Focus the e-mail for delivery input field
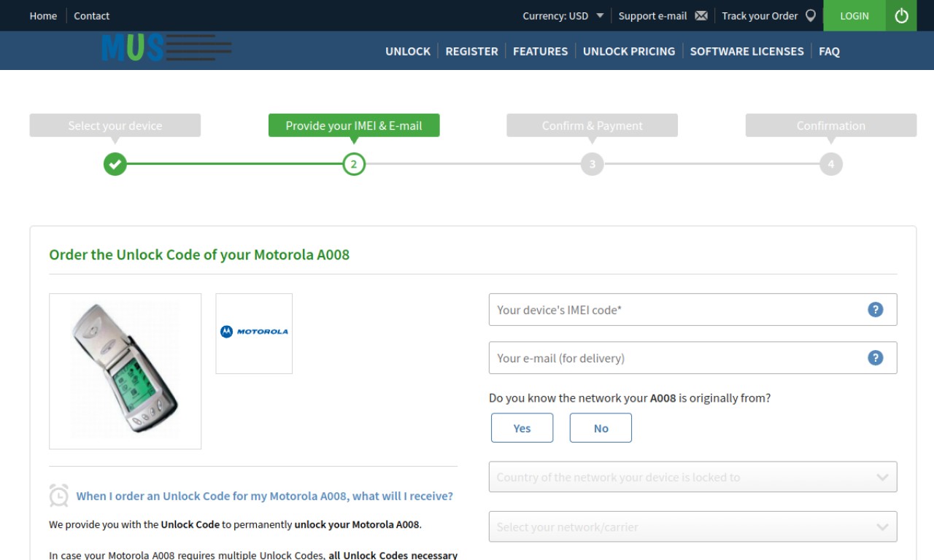934x560 pixels. [x=692, y=357]
